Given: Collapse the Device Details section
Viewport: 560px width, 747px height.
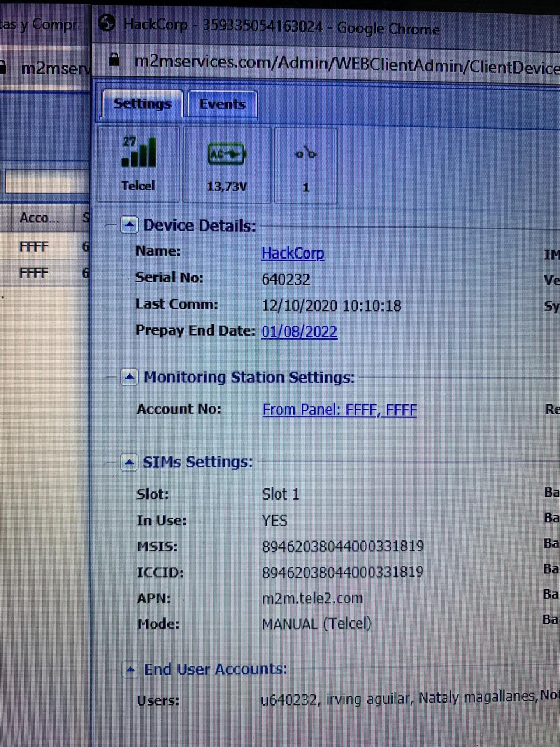Looking at the screenshot, I should coord(129,225).
